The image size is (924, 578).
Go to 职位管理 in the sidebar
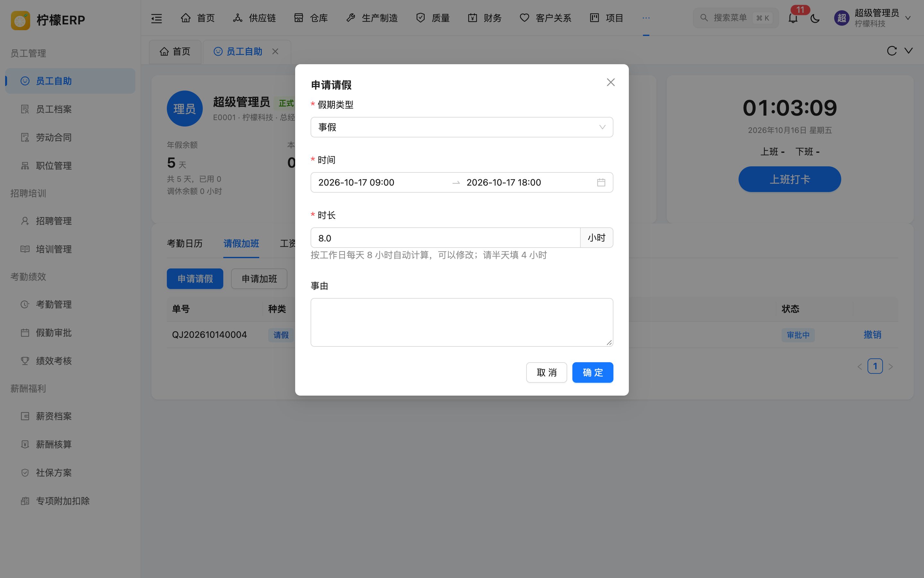pyautogui.click(x=70, y=166)
